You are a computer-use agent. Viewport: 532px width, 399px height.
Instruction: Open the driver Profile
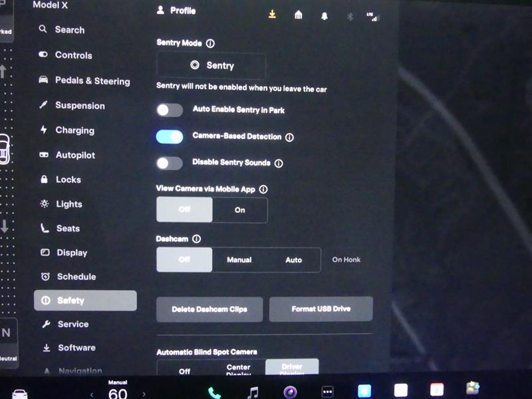(x=176, y=11)
